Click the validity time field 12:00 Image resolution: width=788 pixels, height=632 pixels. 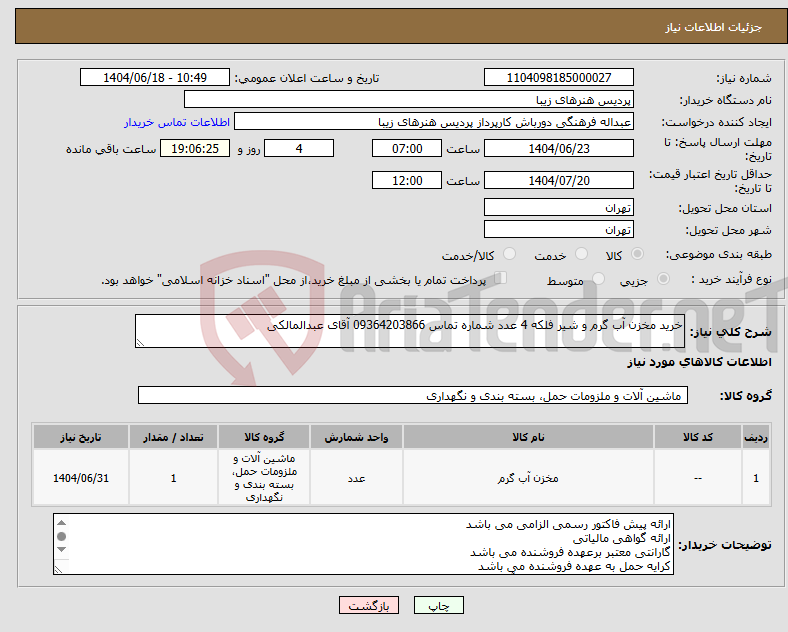(407, 180)
